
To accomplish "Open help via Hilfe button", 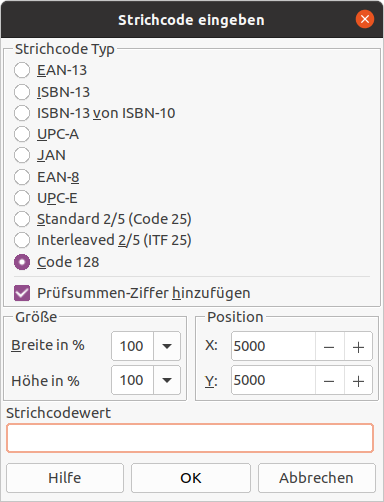I will click(x=65, y=478).
